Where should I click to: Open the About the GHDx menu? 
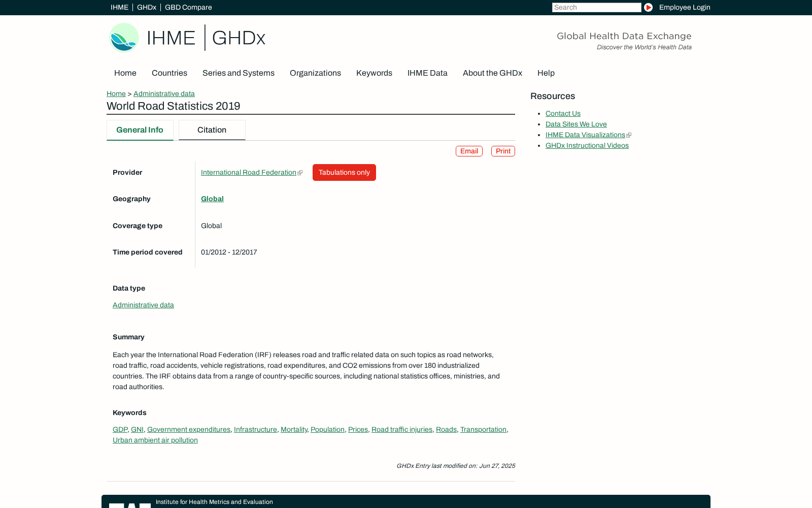pos(492,73)
